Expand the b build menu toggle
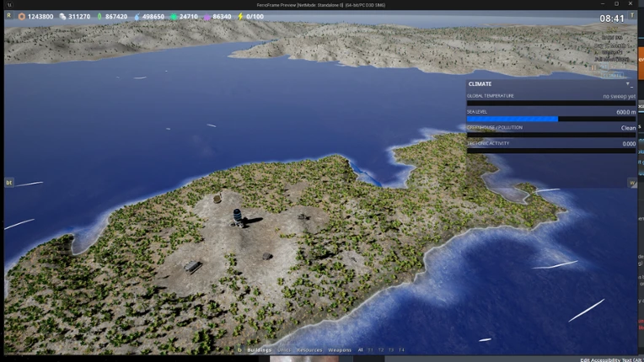This screenshot has height=362, width=644. pyautogui.click(x=240, y=349)
